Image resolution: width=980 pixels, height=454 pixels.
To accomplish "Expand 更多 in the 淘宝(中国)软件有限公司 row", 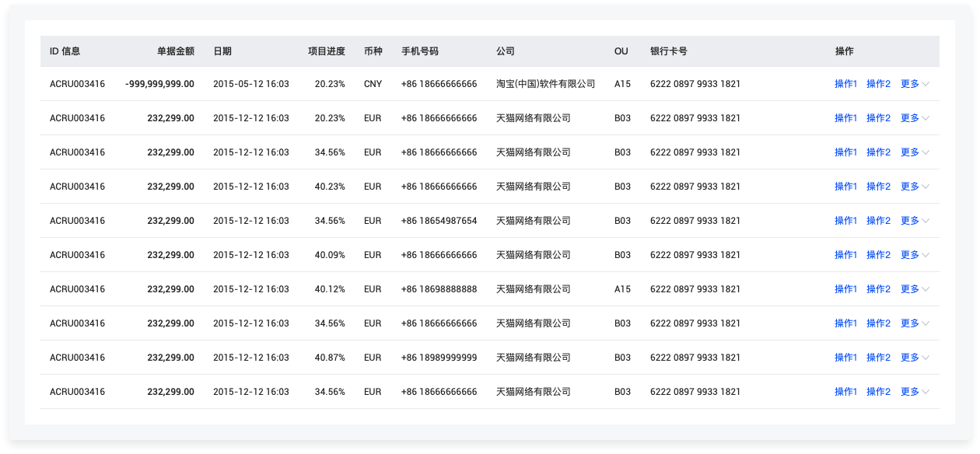I will click(915, 84).
